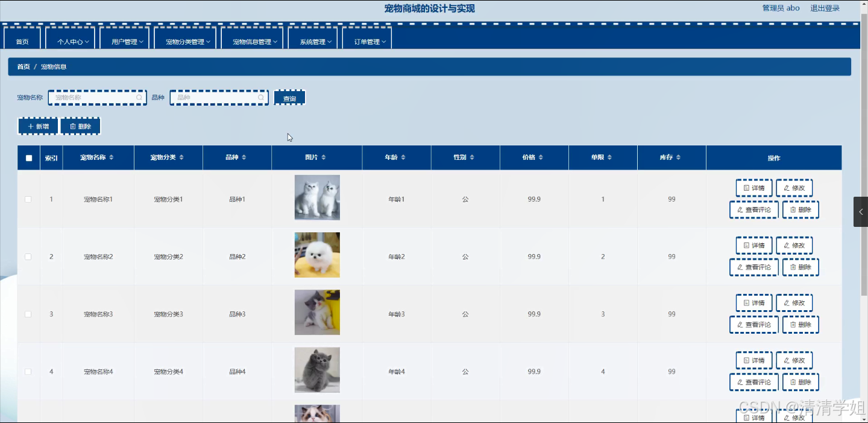The height and width of the screenshot is (423, 868).
Task: Click the search icon in 品种 field
Action: coord(261,97)
